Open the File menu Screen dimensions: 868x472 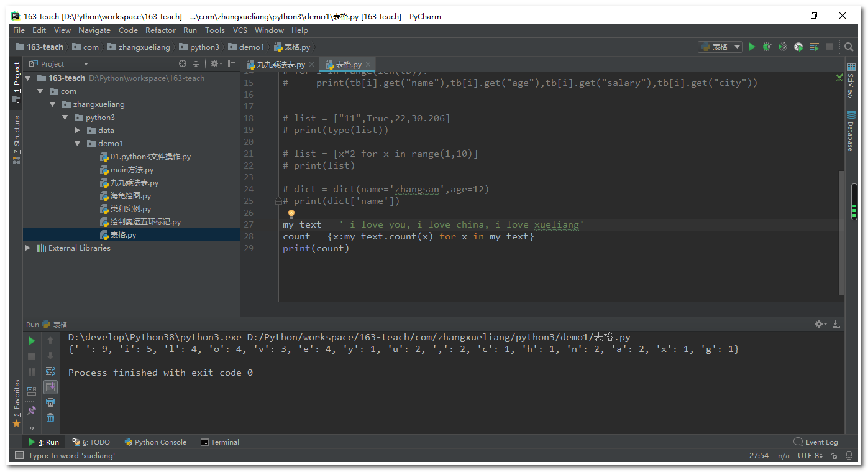pos(19,30)
